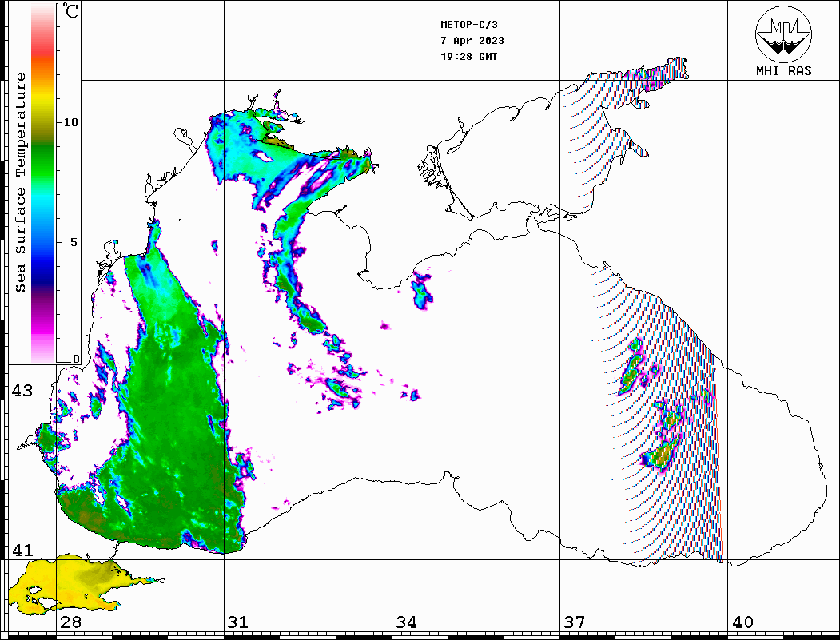Click the longitude label "37"
The height and width of the screenshot is (640, 840).
point(575,622)
